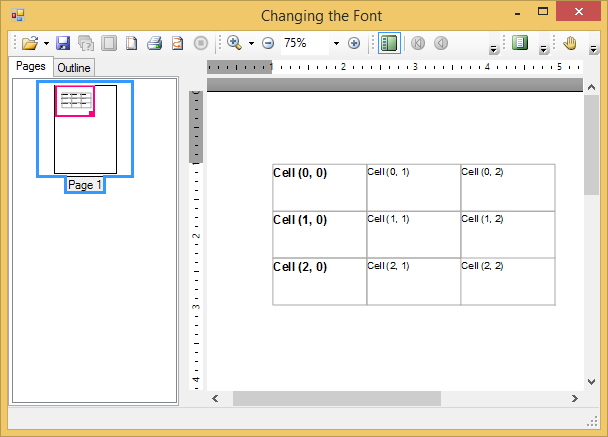Select the Page 1 thumbnail
Image resolution: width=608 pixels, height=437 pixels.
pyautogui.click(x=85, y=130)
